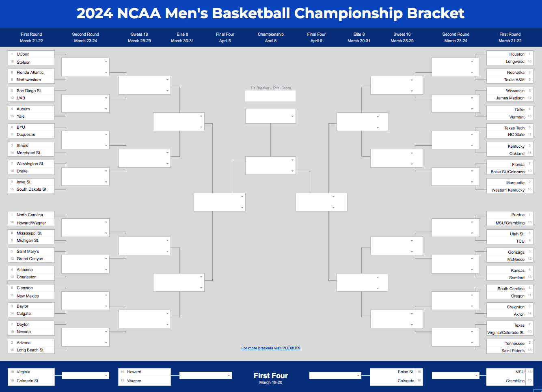This screenshot has width=542, height=392.
Task: Open the Virginia vs Colorado St. winner dropdown
Action: tap(85, 376)
